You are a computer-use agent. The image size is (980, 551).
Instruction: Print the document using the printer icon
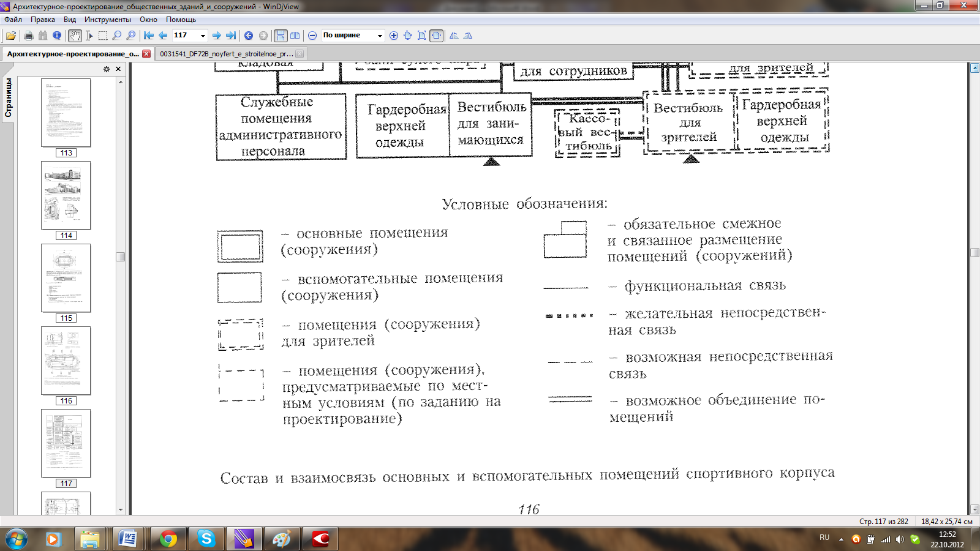point(28,36)
